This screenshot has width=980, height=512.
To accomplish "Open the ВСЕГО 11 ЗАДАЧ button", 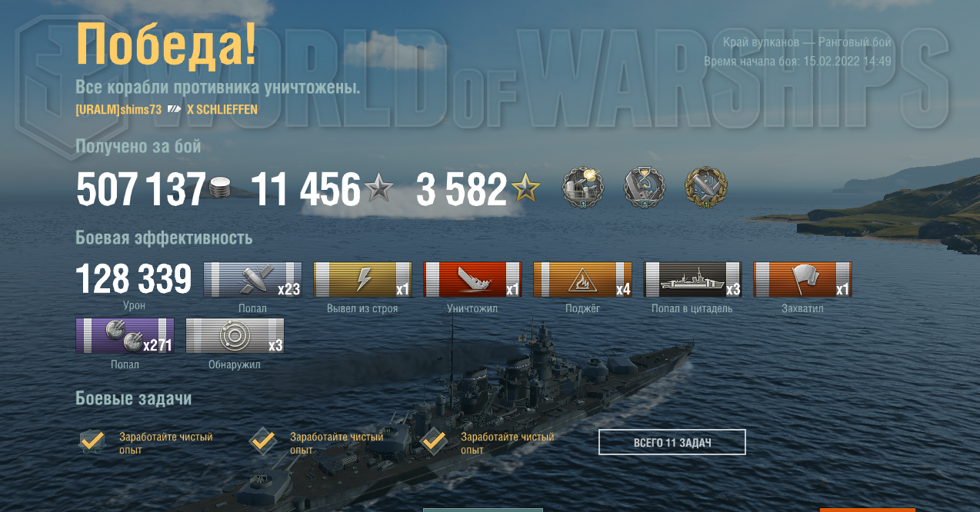I will [x=672, y=442].
